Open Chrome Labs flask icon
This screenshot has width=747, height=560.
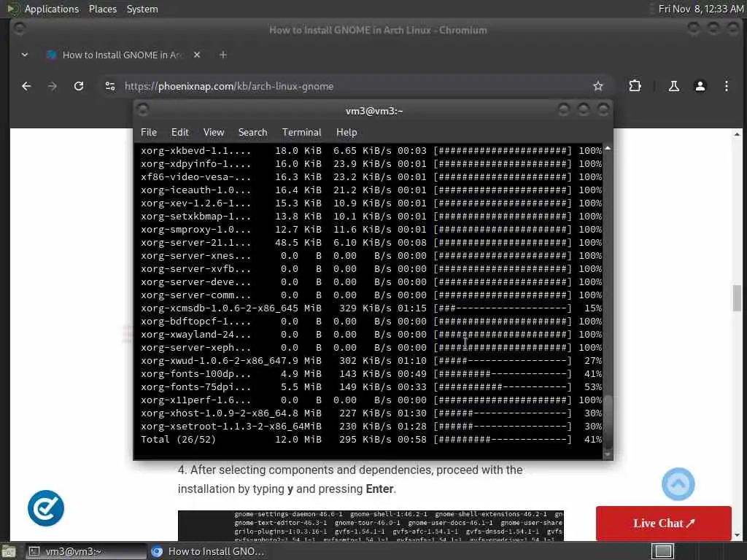673,86
